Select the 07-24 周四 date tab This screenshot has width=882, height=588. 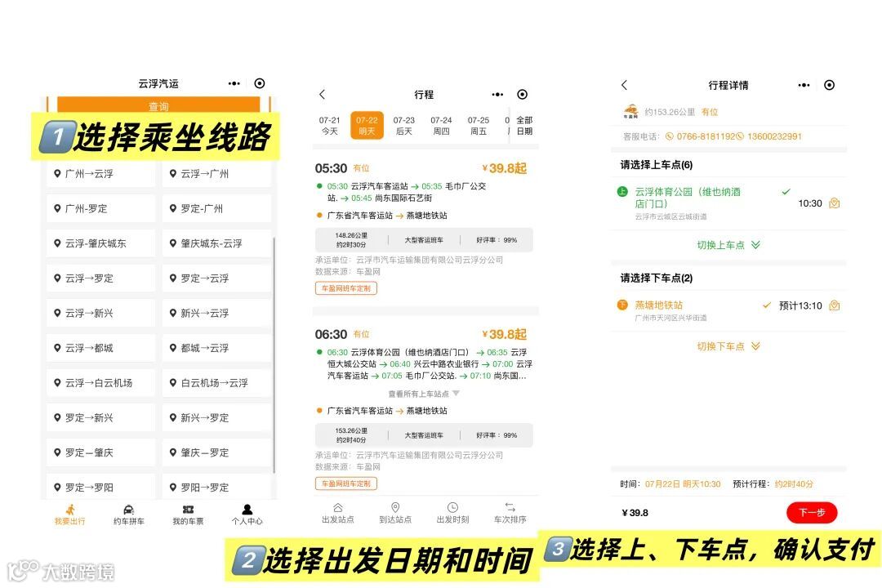441,126
